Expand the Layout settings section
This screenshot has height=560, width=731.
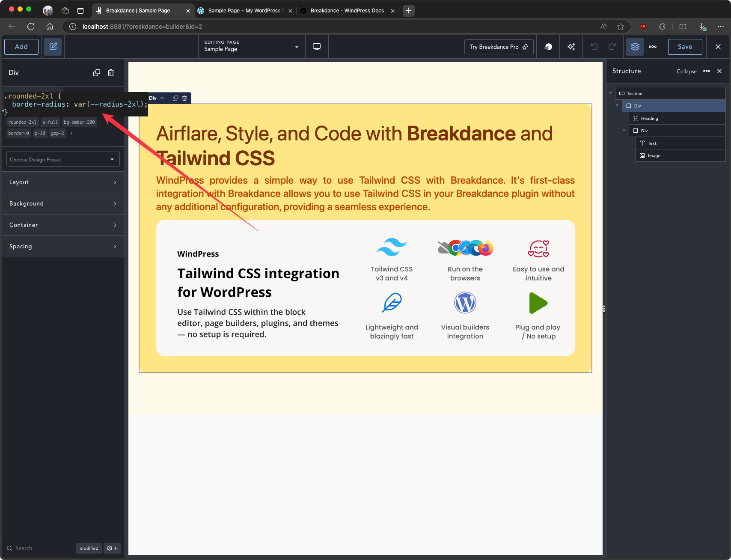pos(63,182)
